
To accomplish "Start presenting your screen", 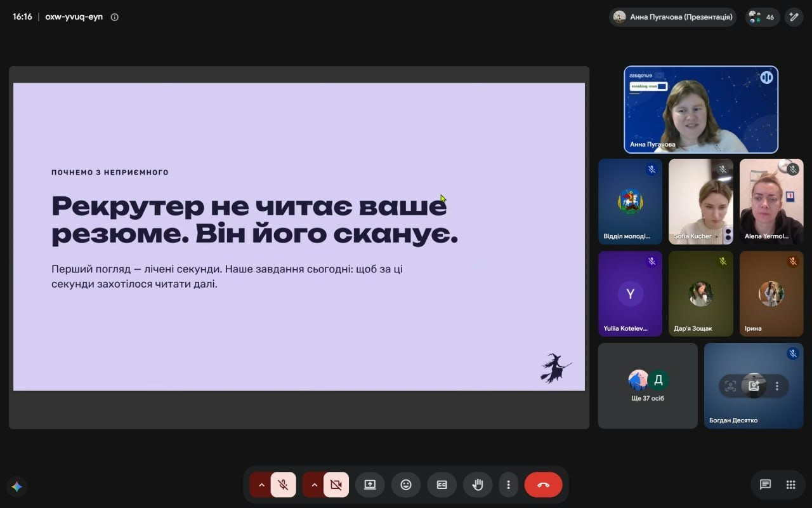I will coord(370,485).
